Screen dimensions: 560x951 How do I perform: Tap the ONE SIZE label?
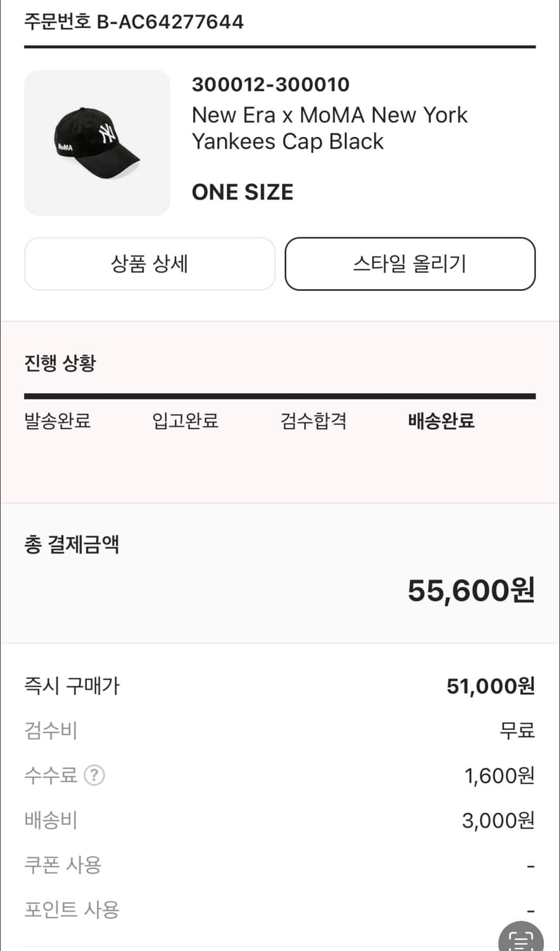coord(243,192)
